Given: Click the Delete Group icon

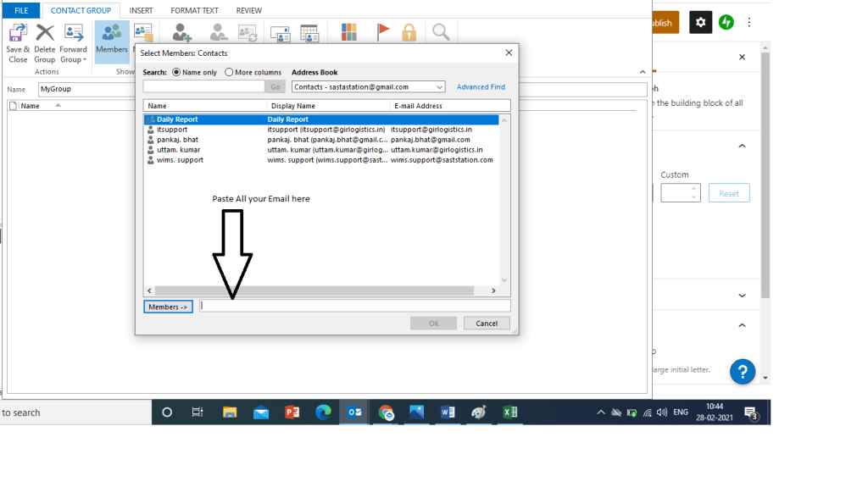Looking at the screenshot, I should click(45, 34).
